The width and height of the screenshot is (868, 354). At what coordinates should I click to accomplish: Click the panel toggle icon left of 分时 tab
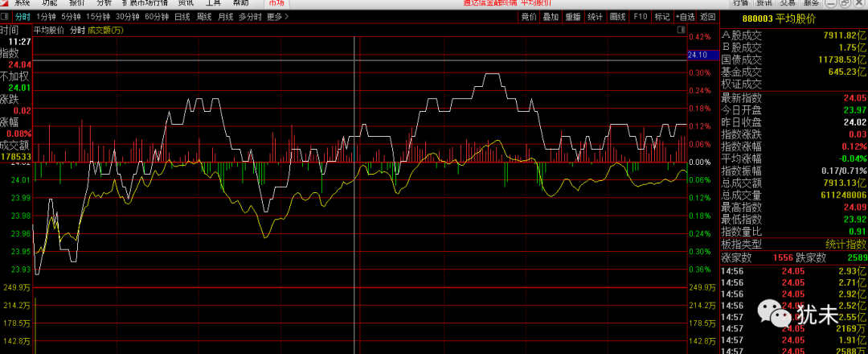5,17
